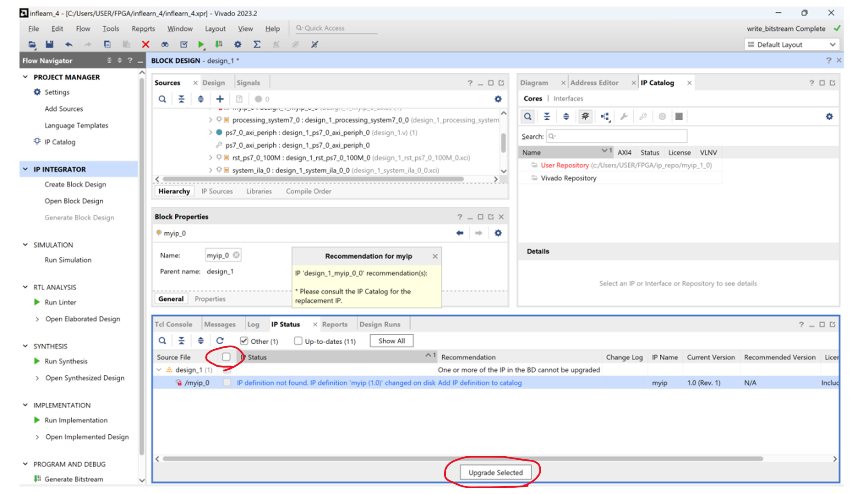This screenshot has height=494, width=868.
Task: Click Create Block Design
Action: coord(75,184)
